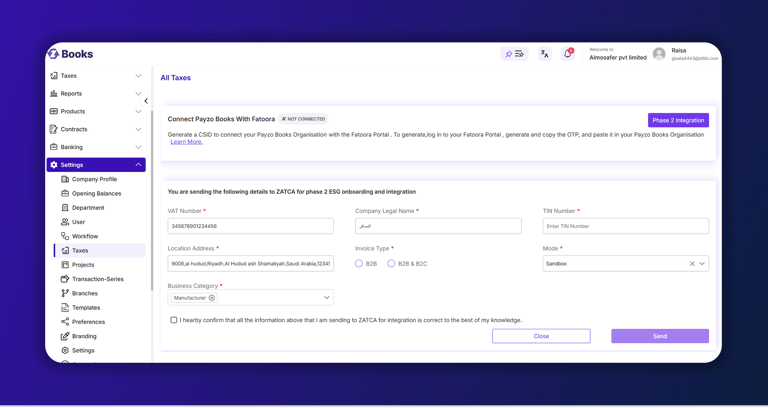Click the language translate icon
The image size is (768, 408).
[544, 54]
